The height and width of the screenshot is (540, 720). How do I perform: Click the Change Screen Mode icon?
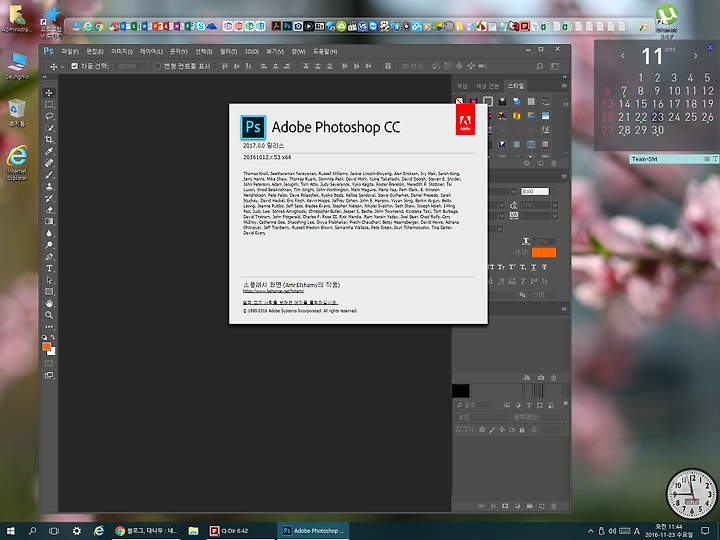[x=49, y=375]
